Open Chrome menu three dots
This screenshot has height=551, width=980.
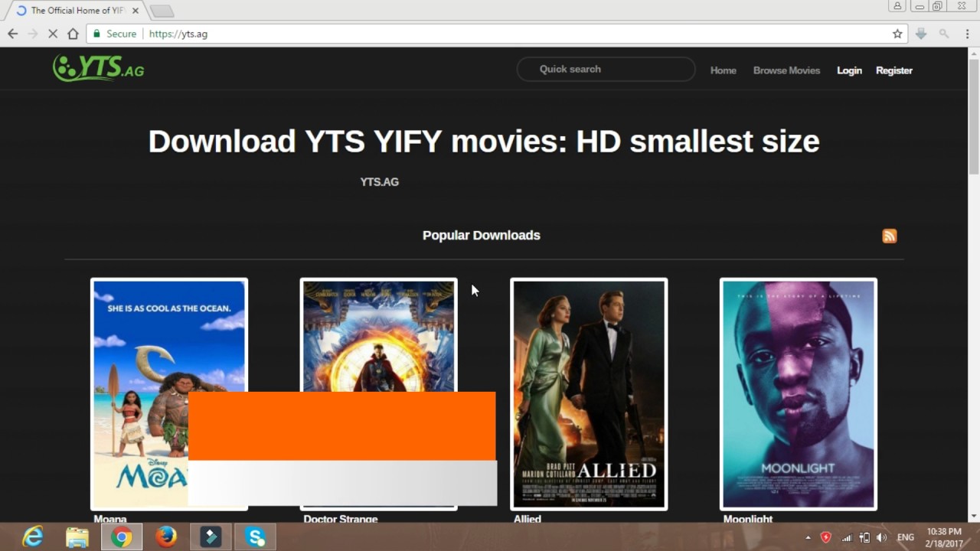click(968, 34)
